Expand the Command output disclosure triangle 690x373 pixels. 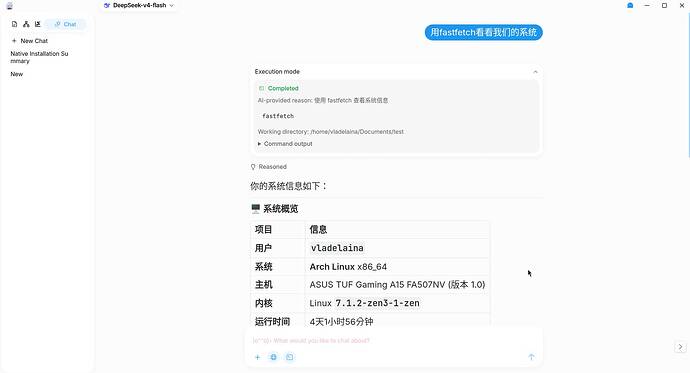(x=260, y=144)
